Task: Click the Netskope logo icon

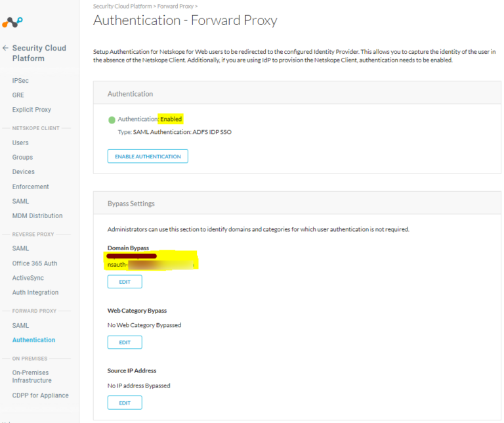Action: pyautogui.click(x=12, y=22)
